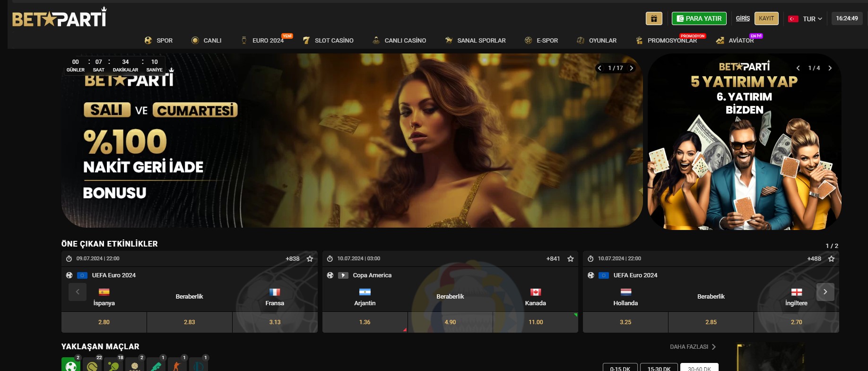Click the Netherlands flag icon

point(626,292)
